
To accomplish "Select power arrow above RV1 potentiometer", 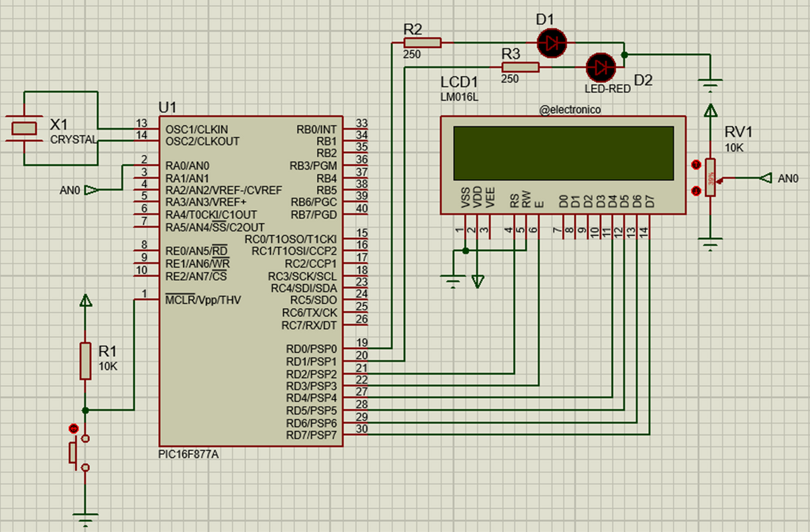I will tap(711, 111).
